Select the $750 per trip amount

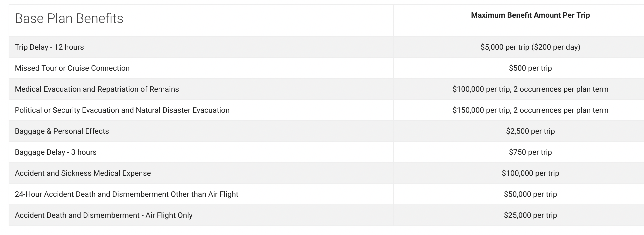point(530,152)
